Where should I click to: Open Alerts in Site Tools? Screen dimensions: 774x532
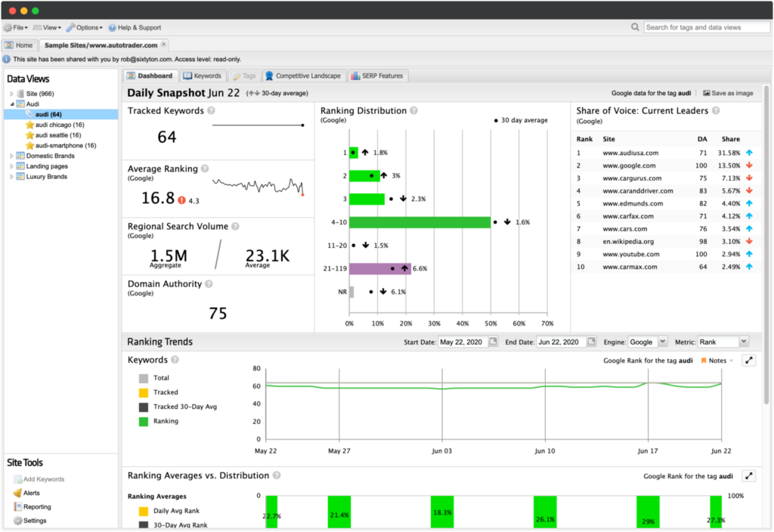[32, 493]
